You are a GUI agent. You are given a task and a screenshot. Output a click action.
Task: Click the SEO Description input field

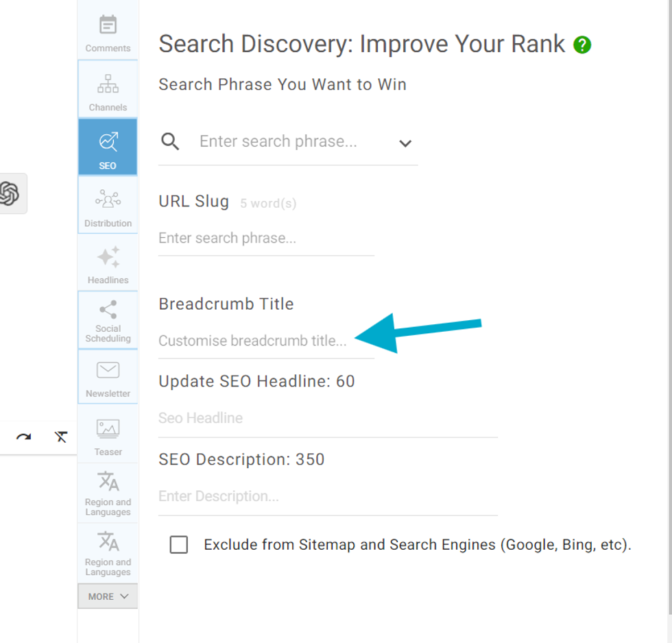tap(328, 496)
